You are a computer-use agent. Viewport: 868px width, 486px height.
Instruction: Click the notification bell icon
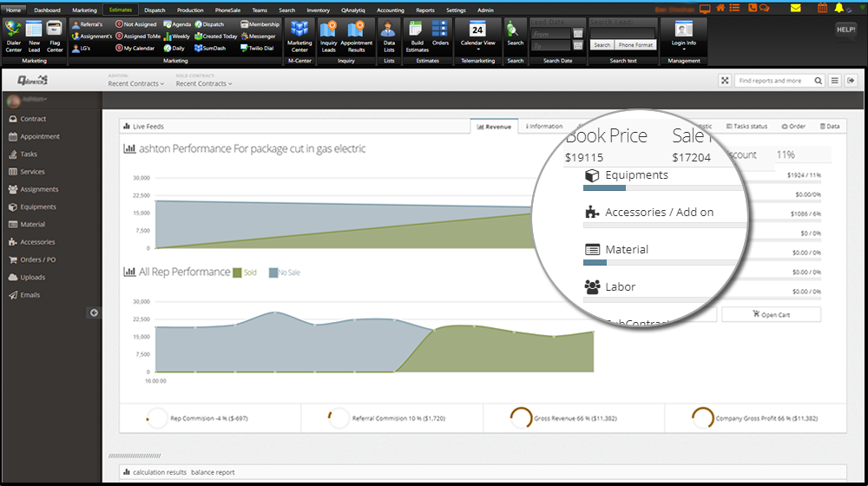click(x=839, y=8)
